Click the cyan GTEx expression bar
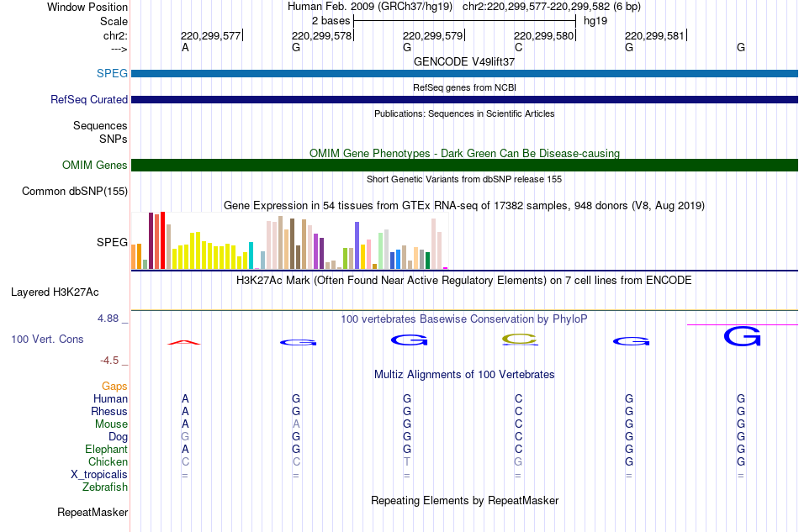Image resolution: width=799 pixels, height=532 pixels. [251, 255]
